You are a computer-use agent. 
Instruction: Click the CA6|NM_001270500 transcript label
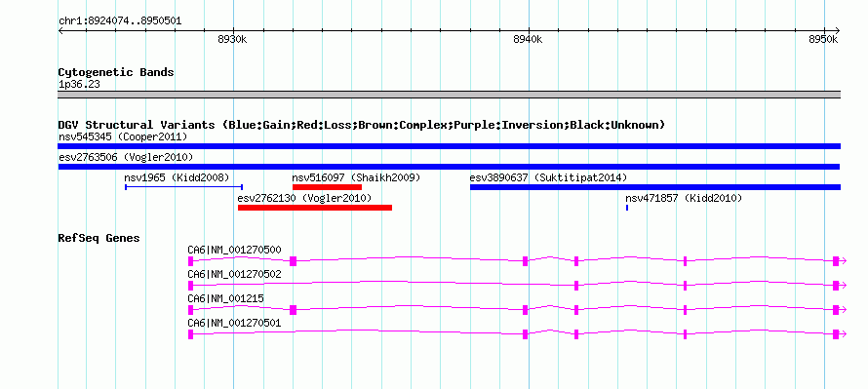point(234,251)
